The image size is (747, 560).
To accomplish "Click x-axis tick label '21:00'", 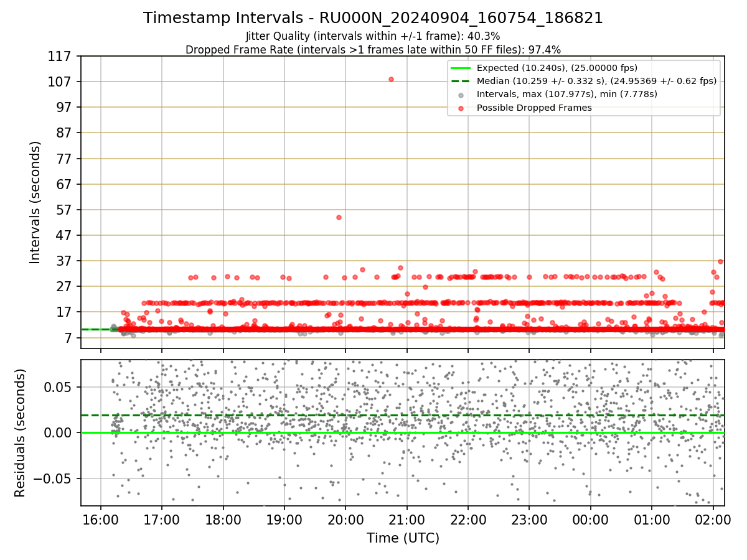I will pos(406,519).
